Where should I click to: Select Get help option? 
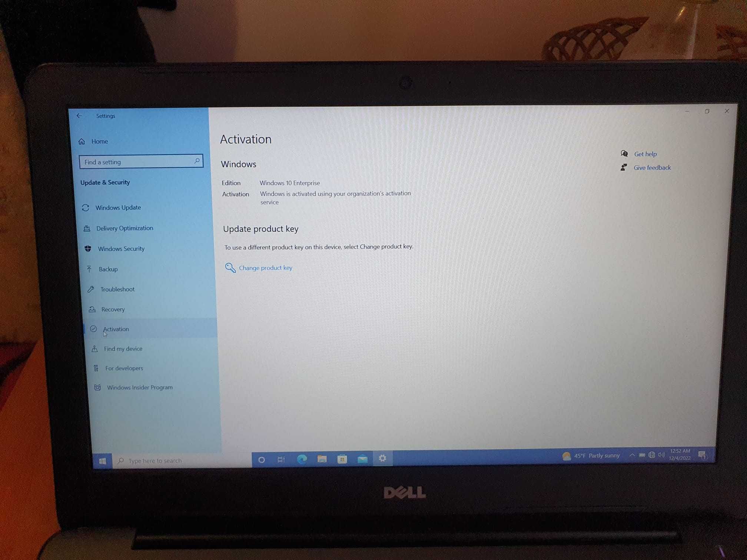coord(645,154)
